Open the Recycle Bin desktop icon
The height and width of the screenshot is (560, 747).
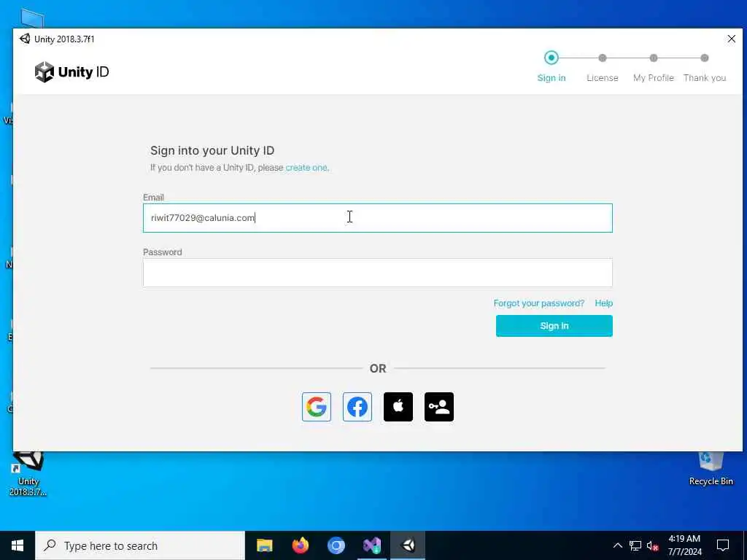click(x=711, y=469)
